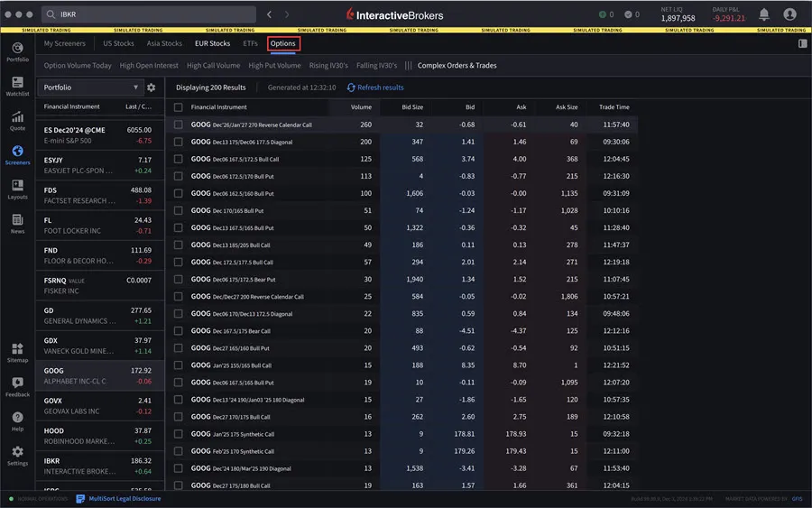
Task: Open the Portfolio sidebar icon
Action: (x=18, y=48)
